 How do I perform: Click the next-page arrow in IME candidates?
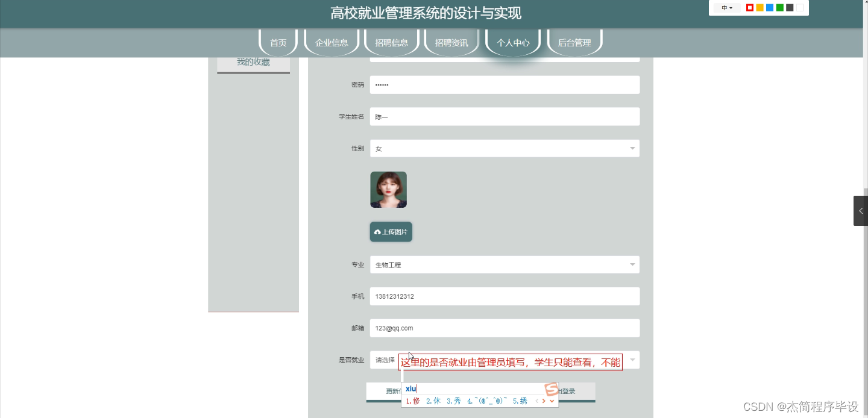[544, 401]
